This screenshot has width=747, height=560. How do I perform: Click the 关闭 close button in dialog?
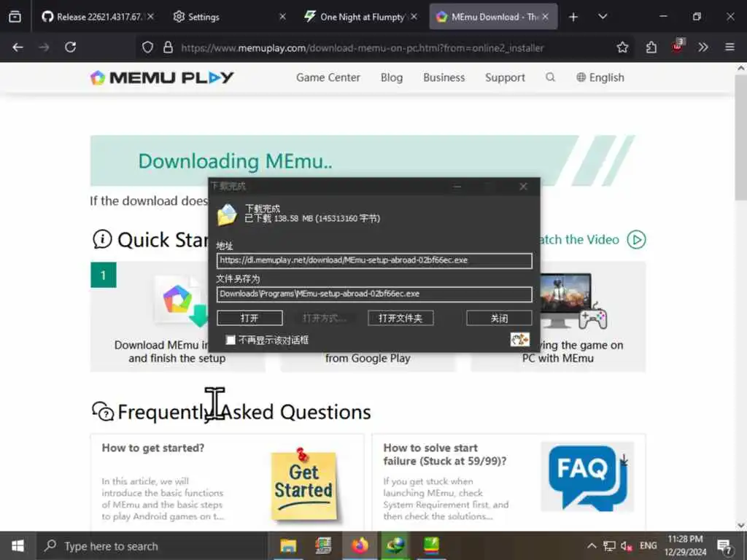pyautogui.click(x=499, y=318)
